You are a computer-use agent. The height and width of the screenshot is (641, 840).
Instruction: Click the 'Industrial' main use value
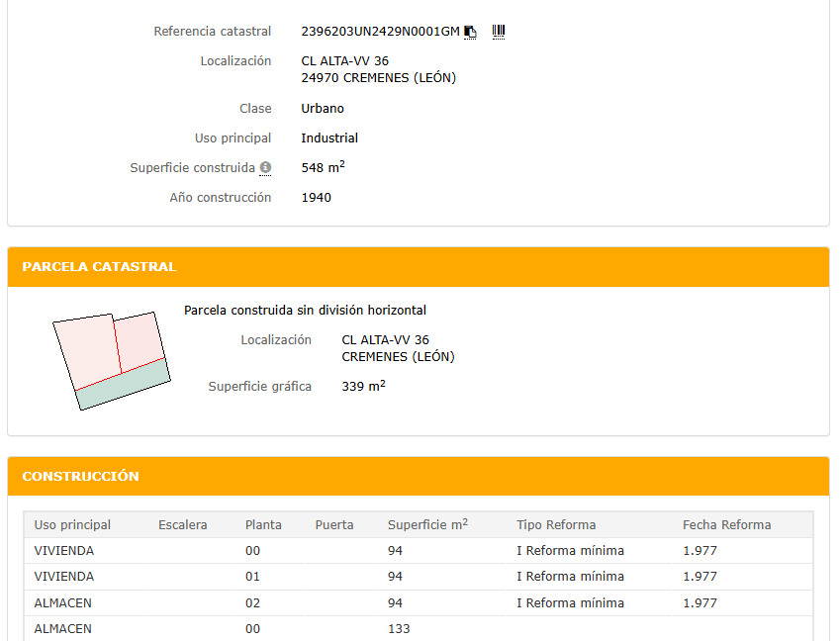click(329, 138)
